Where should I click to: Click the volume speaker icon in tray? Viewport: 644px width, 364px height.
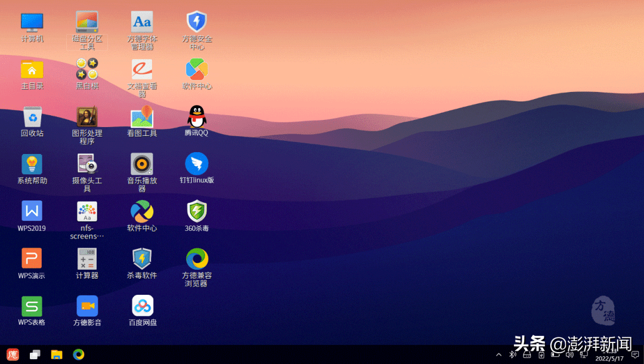569,354
